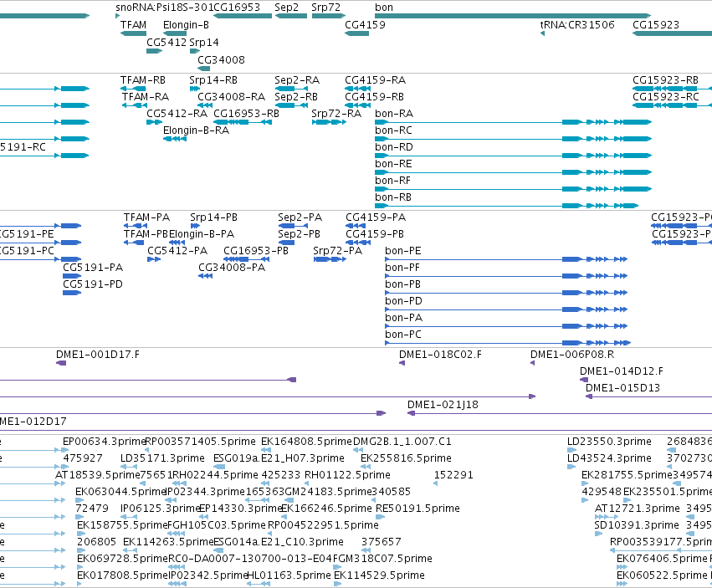
Task: Select the CG34008-PA protein label
Action: point(232,268)
